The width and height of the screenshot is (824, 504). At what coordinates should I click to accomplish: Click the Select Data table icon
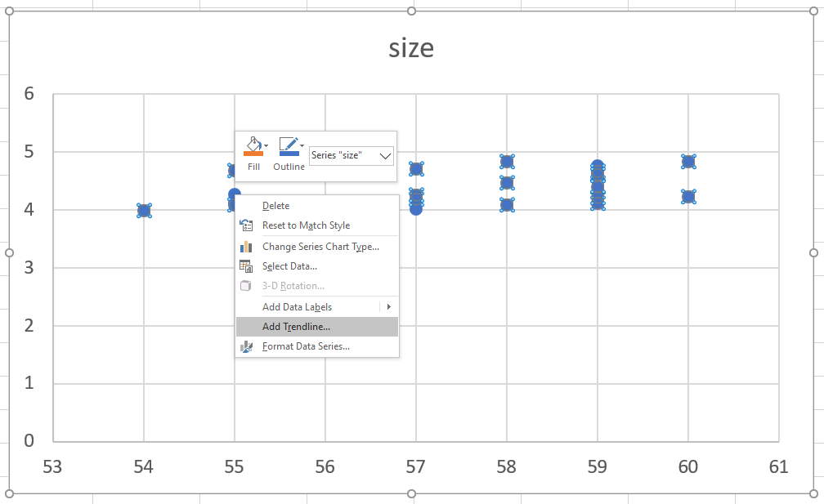point(246,266)
